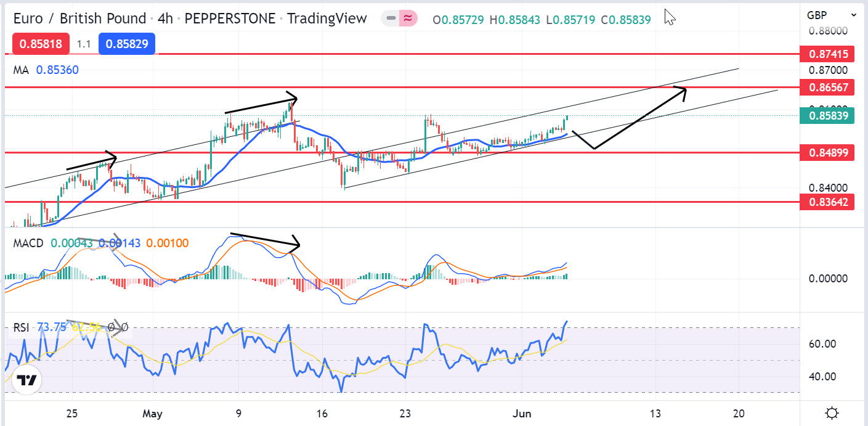The image size is (868, 426).
Task: Expand the GBP currency dropdown
Action: click(832, 15)
